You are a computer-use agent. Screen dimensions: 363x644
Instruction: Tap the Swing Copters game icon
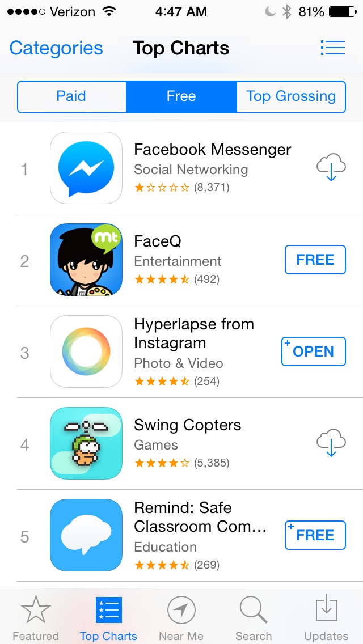pyautogui.click(x=86, y=443)
